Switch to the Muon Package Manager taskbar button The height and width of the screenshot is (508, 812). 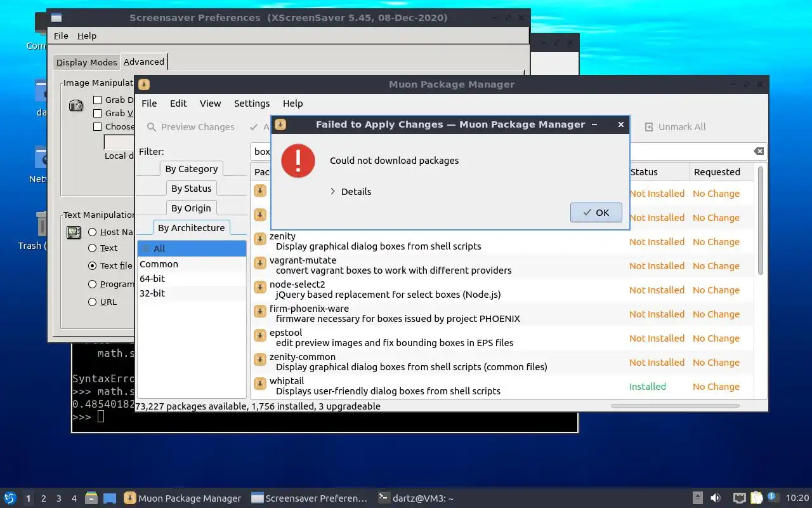click(x=183, y=498)
